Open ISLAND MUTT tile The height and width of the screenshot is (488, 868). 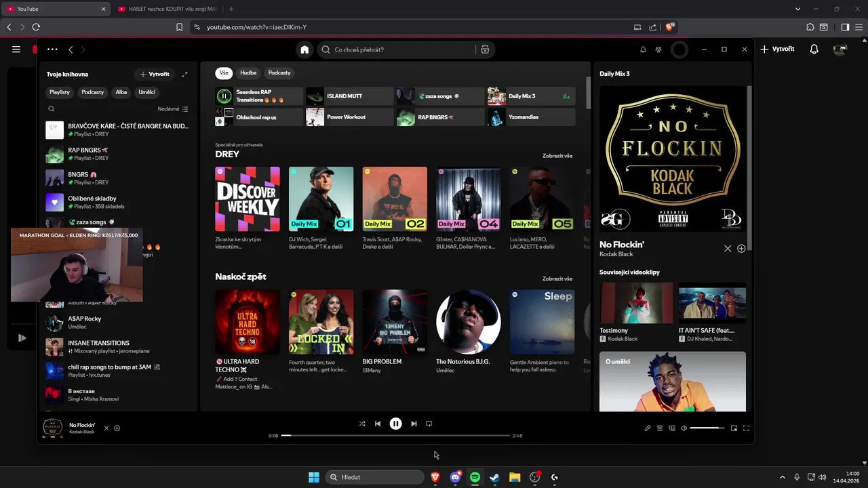pos(349,96)
